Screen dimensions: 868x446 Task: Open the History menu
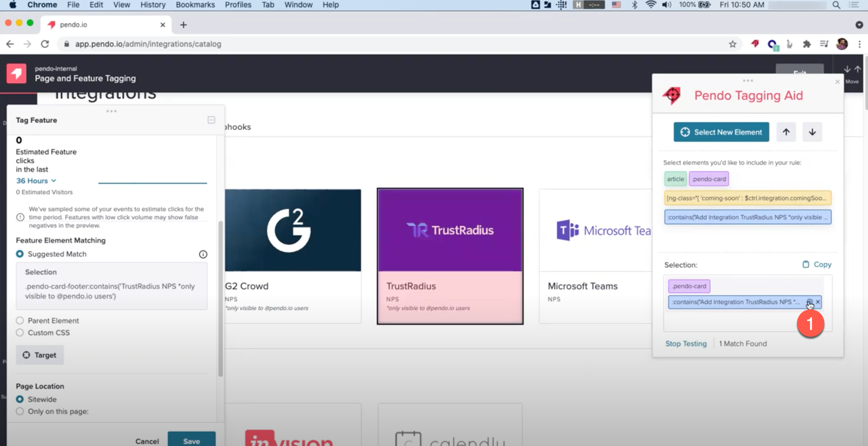tap(153, 5)
